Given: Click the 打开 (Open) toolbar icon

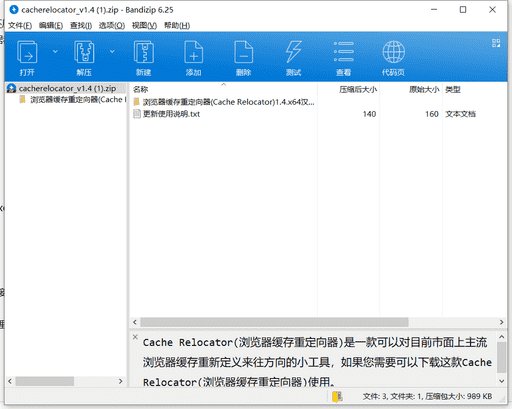Looking at the screenshot, I should pyautogui.click(x=27, y=52).
